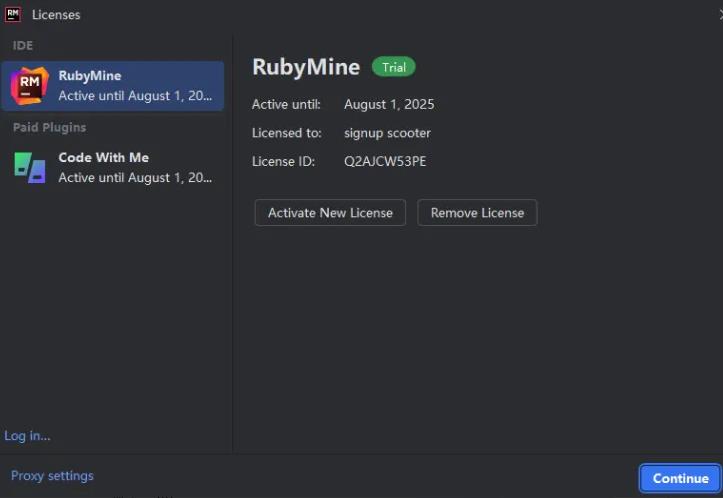Open the Log in... link
This screenshot has height=498, width=723.
pyautogui.click(x=27, y=436)
